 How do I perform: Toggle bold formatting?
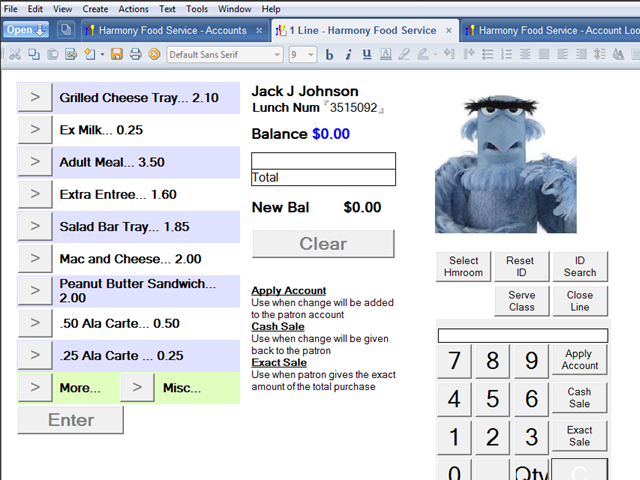(329, 54)
